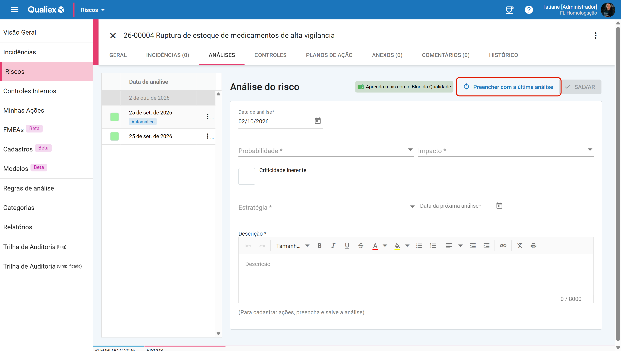Apply the red font color button
621x364 pixels.
coord(375,246)
